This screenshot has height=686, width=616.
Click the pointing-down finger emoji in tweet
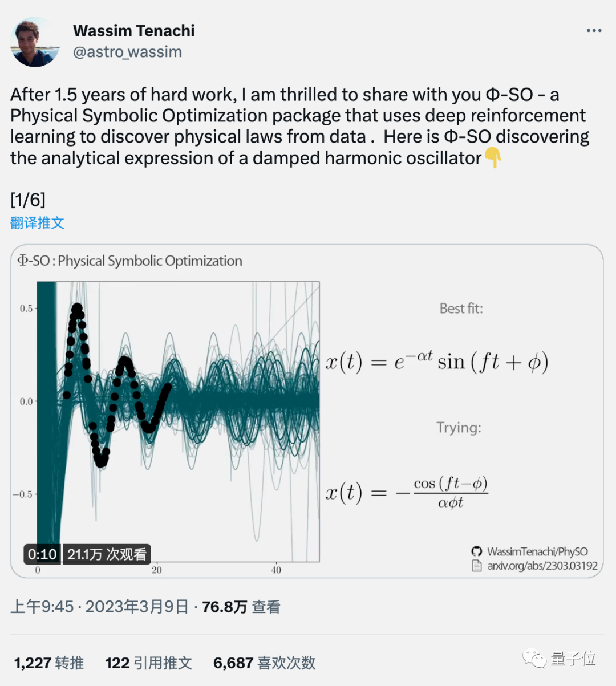tap(493, 158)
